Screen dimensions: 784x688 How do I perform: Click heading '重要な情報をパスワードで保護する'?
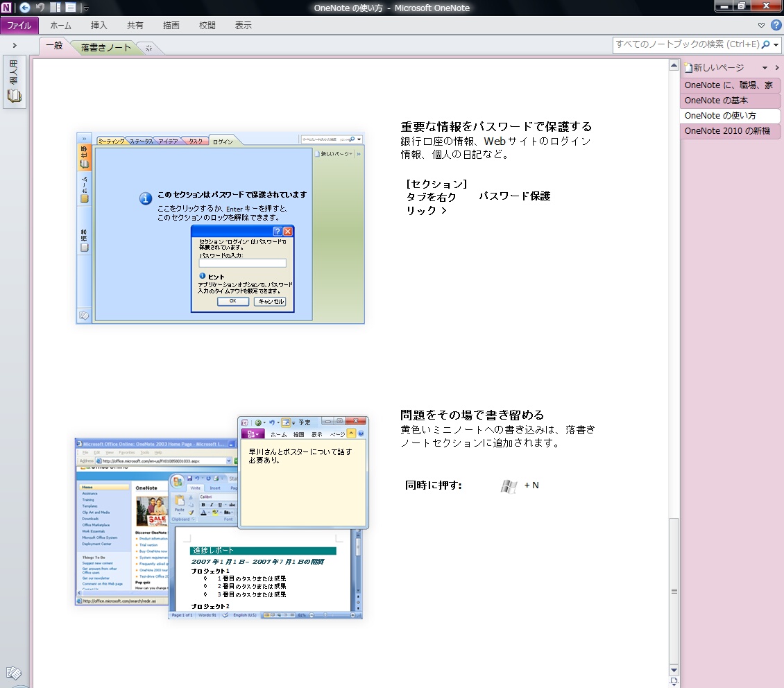click(x=496, y=127)
